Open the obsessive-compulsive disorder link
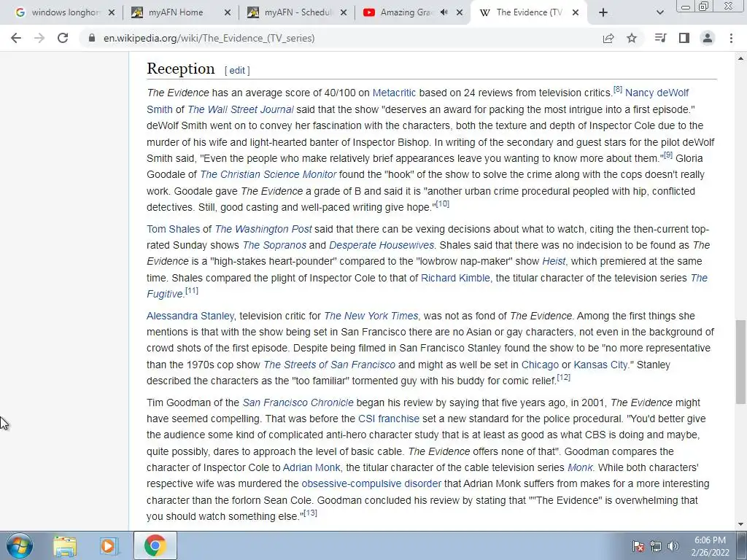 click(371, 484)
